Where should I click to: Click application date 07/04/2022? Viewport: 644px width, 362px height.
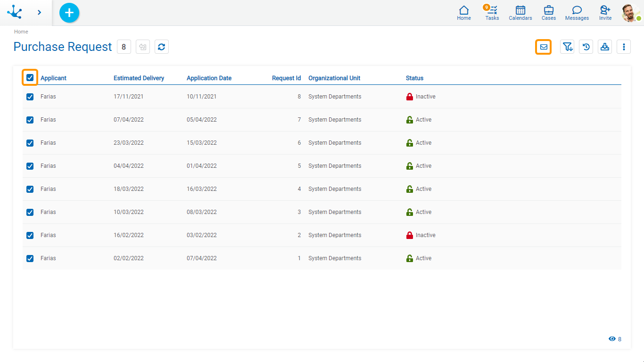(202, 258)
